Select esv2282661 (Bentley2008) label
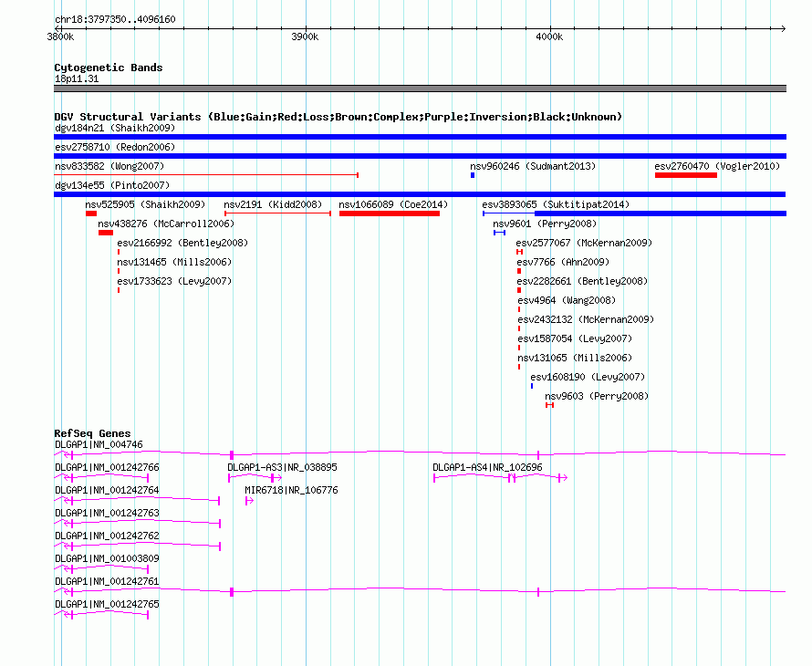The width and height of the screenshot is (812, 666). pos(583,281)
